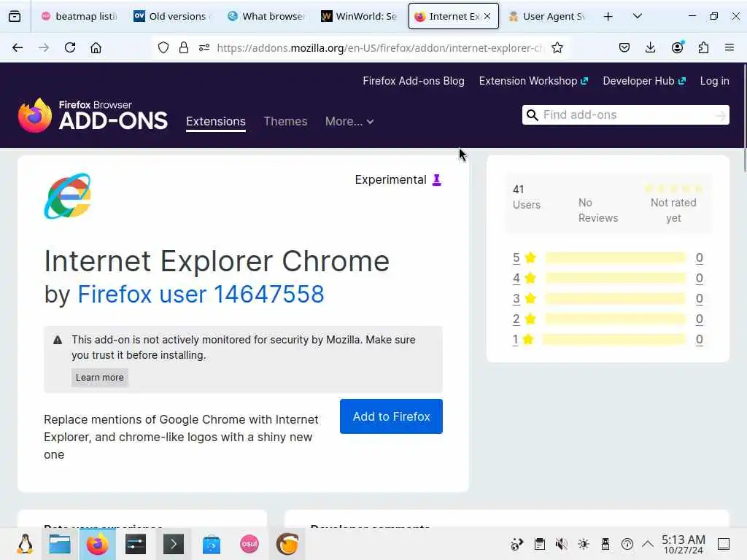This screenshot has height=560, width=747.
Task: Open the Firefox application hamburger menu
Action: 729,47
